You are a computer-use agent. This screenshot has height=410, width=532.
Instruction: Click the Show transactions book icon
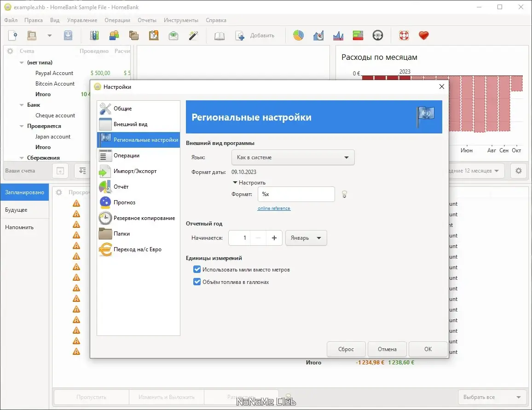220,35
